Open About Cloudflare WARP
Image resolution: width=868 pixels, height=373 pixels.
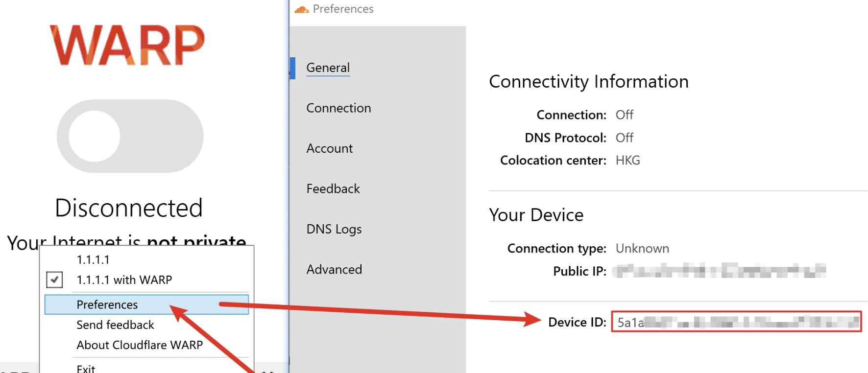pos(140,345)
